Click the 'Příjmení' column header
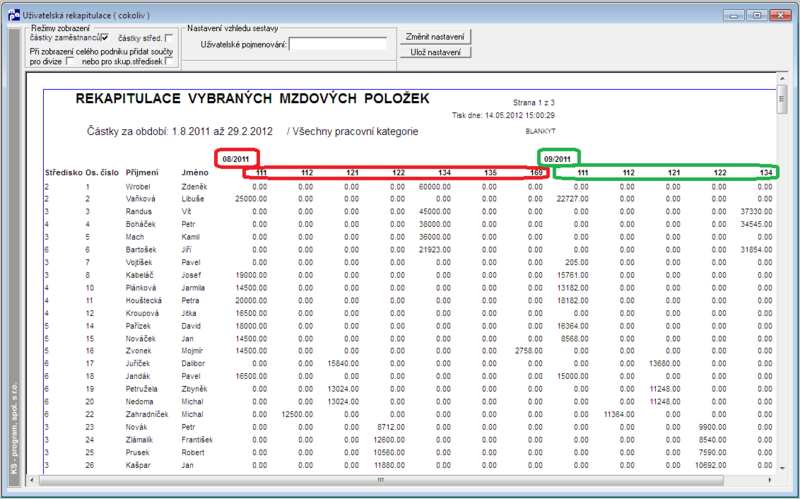 (142, 173)
